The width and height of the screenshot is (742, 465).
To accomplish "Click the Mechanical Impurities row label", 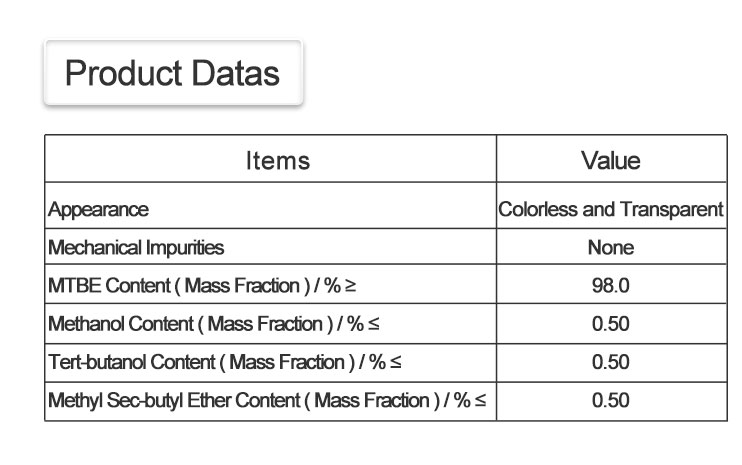I will (136, 248).
